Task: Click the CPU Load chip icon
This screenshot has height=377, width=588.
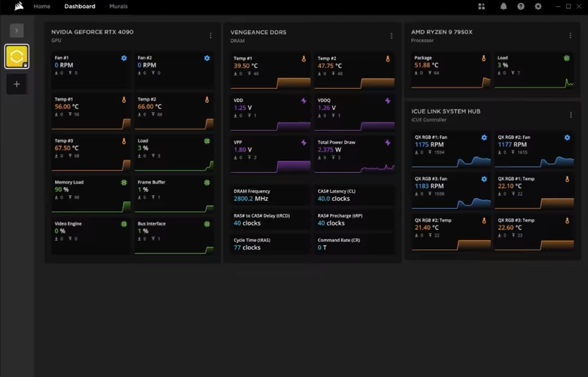Action: click(x=567, y=58)
